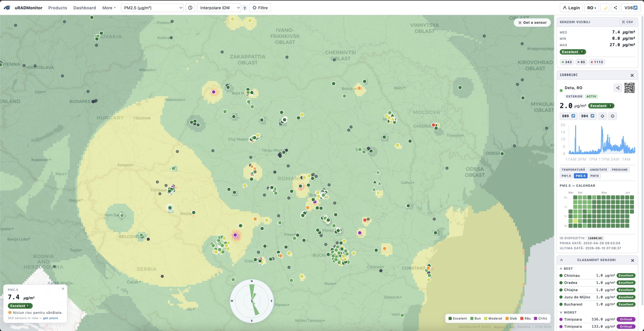Open the More menu dropdown
Image resolution: width=644 pixels, height=331 pixels.
109,8
